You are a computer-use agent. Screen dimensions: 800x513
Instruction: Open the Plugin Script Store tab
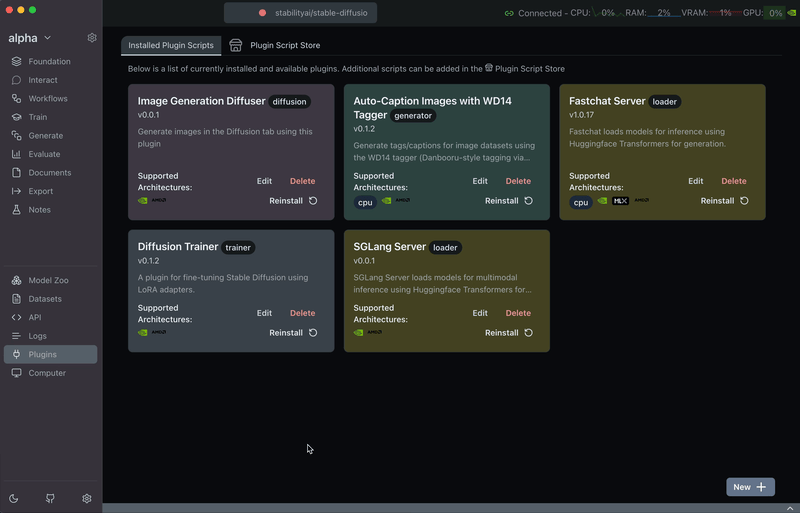[285, 45]
